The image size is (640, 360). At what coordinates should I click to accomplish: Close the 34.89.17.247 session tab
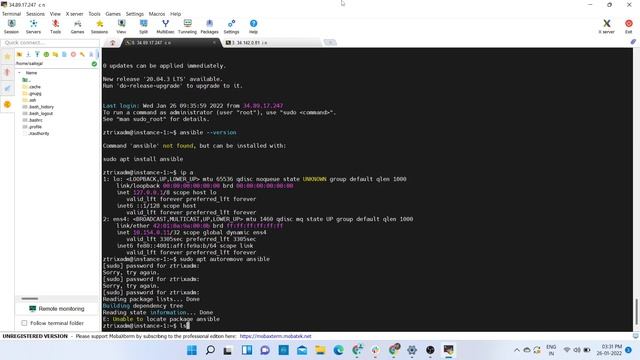coord(214,42)
